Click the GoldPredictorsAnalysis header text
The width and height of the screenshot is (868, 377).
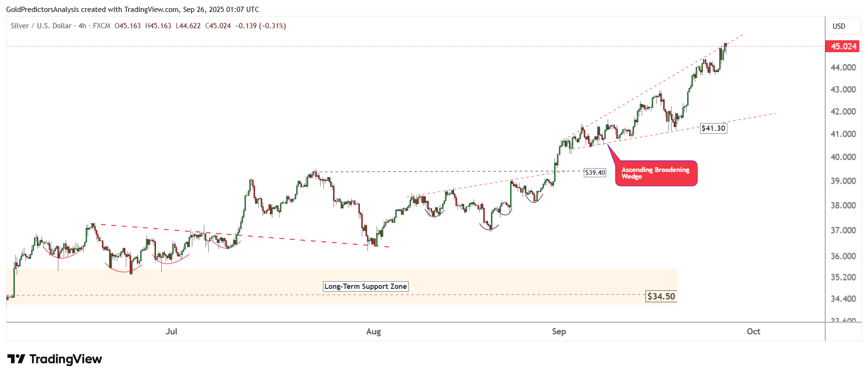(43, 10)
